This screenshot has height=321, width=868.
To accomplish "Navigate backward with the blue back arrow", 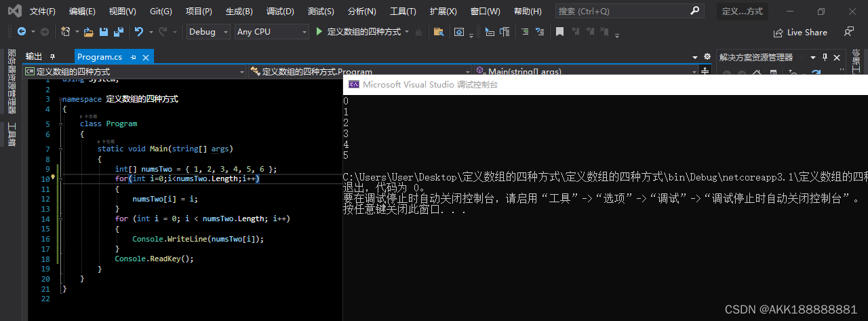I will 21,32.
